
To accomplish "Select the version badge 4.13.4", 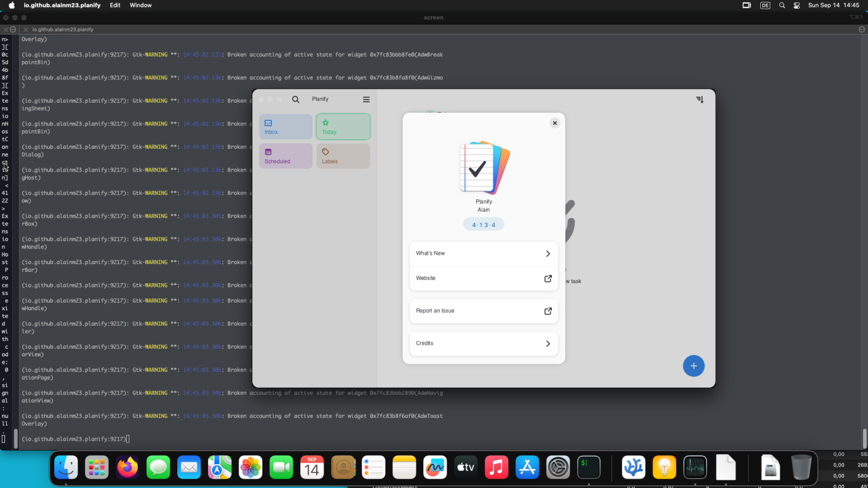I will point(483,224).
